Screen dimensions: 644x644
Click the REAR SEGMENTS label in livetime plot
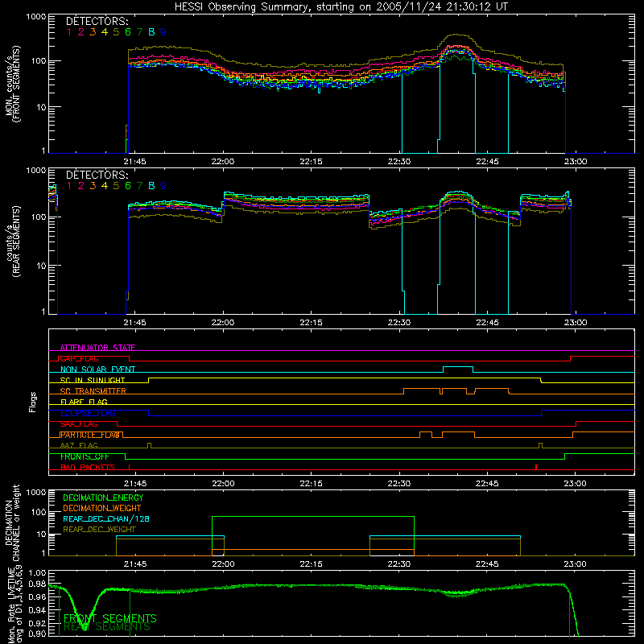[108, 628]
